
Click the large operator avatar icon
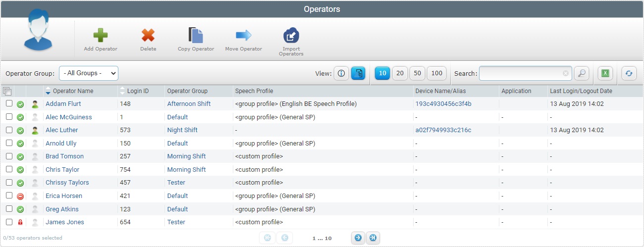pyautogui.click(x=38, y=31)
